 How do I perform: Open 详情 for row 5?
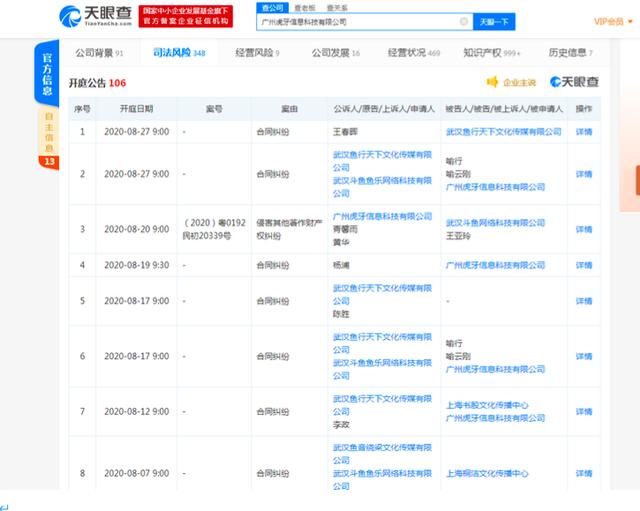click(584, 301)
